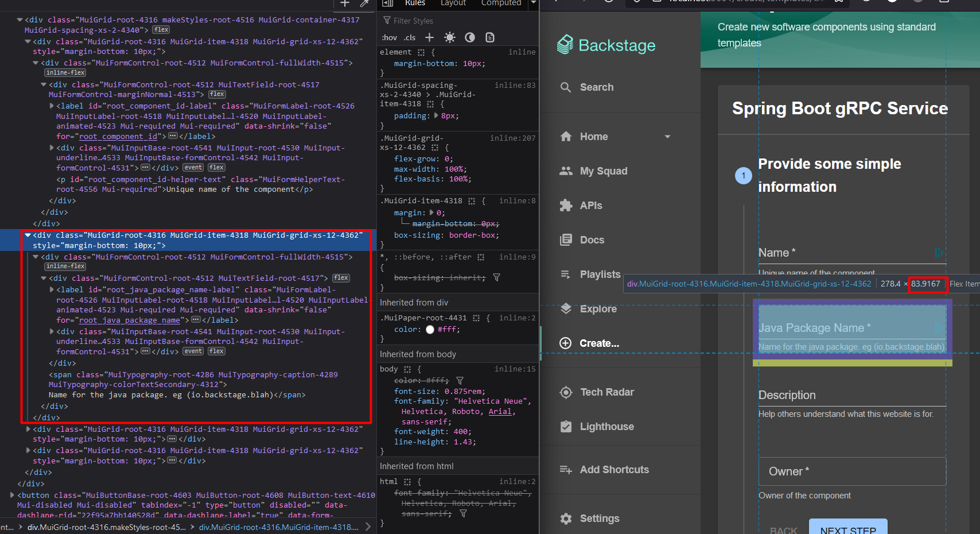Click the Filter Styles input
The height and width of the screenshot is (534, 980).
click(458, 21)
